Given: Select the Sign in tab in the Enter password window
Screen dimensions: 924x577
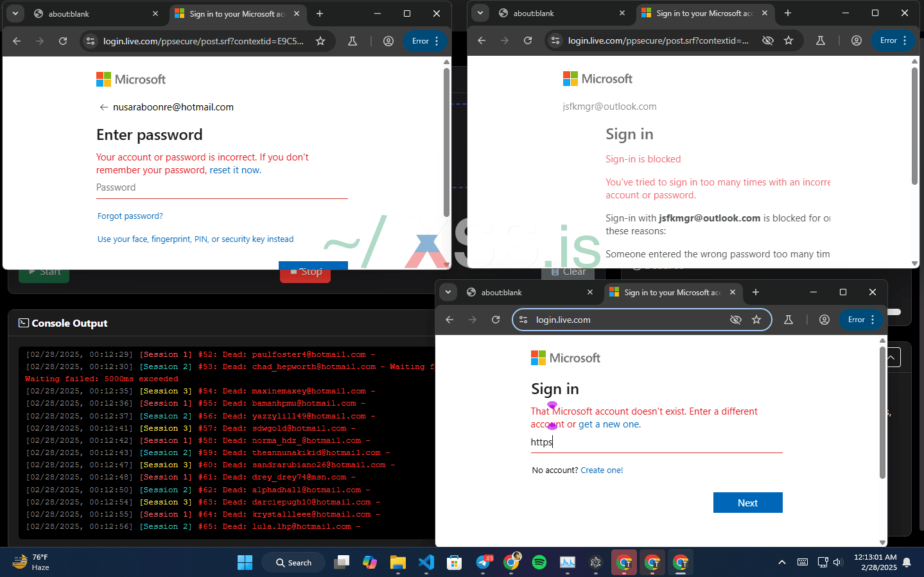Looking at the screenshot, I should coord(238,13).
